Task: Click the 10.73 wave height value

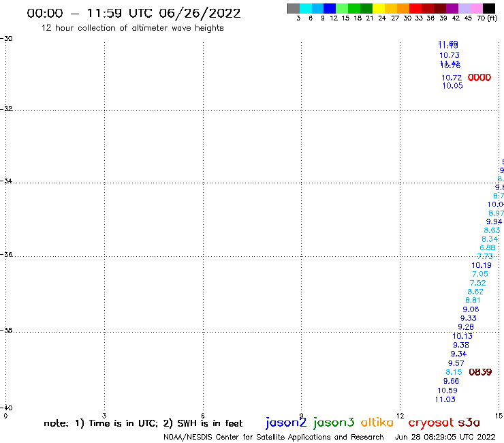Action: click(450, 55)
